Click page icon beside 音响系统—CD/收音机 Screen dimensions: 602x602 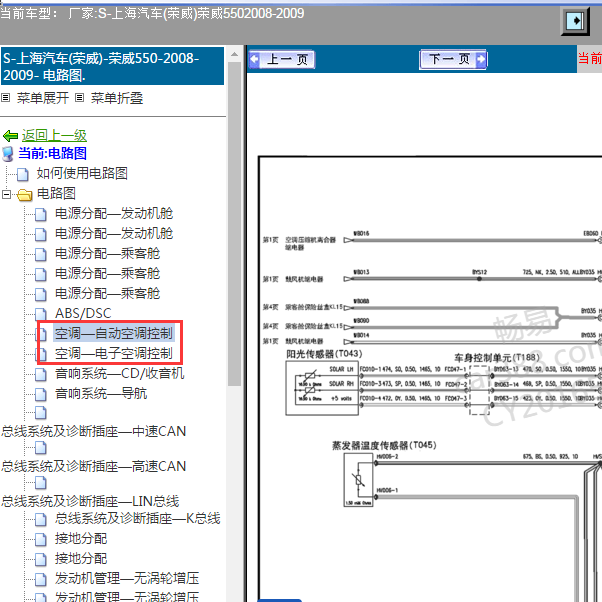pos(41,374)
